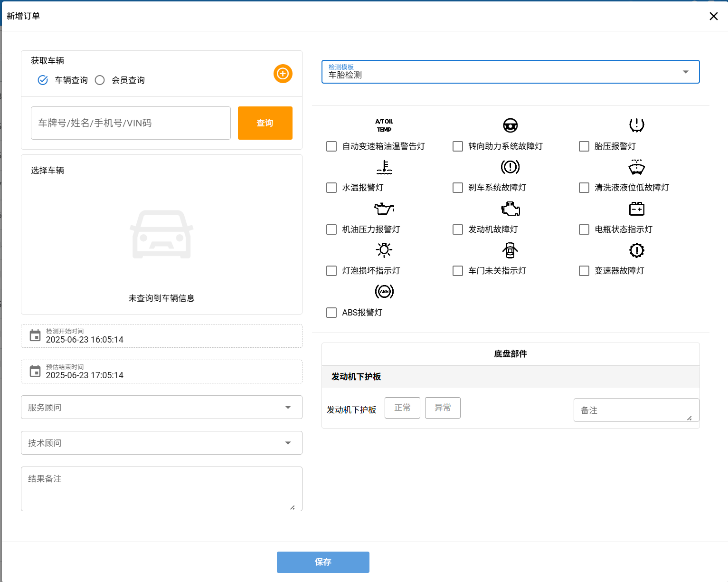The image size is (728, 582).
Task: Click the 备注 field for 发动机下护板
Action: tap(636, 410)
